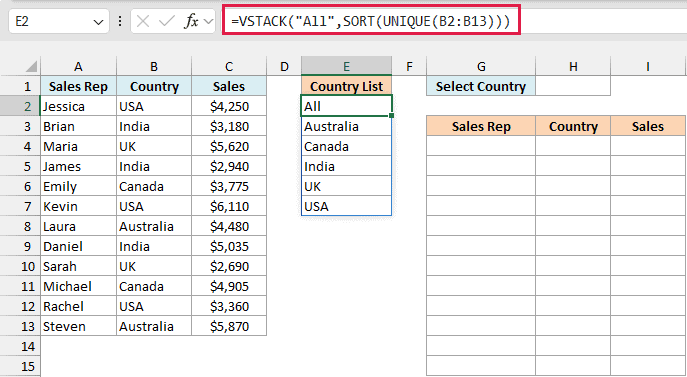This screenshot has height=377, width=687.
Task: Click the three-dot formula bar options handle
Action: pyautogui.click(x=120, y=21)
